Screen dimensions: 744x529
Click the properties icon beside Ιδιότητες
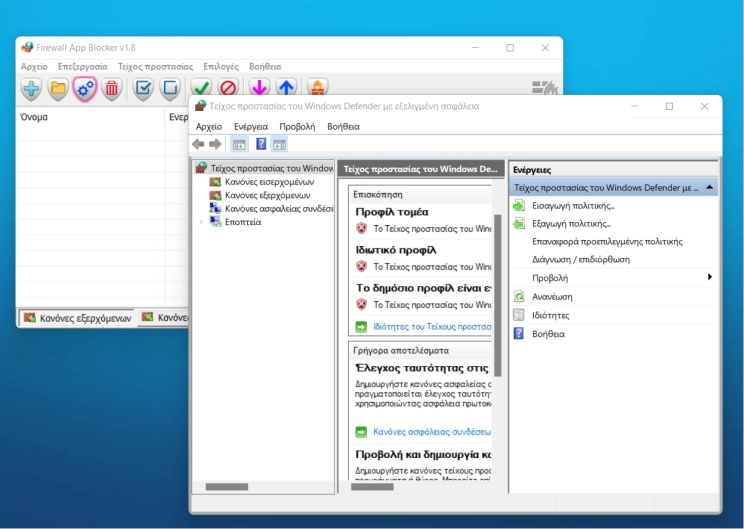click(519, 315)
